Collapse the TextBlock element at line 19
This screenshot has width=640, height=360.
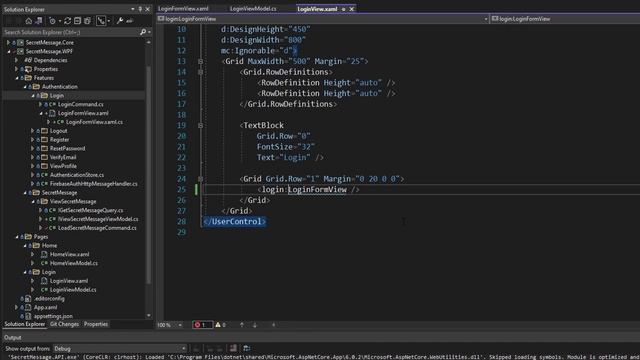(x=200, y=125)
